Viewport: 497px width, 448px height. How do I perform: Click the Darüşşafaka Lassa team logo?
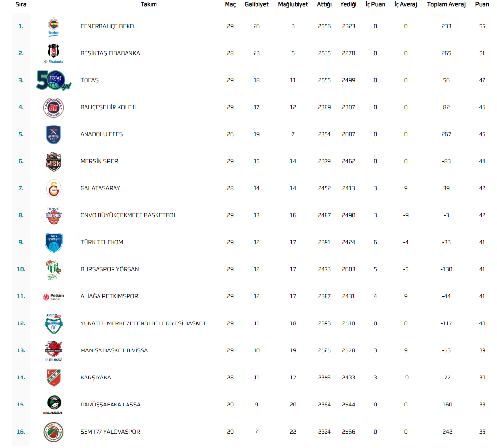pos(54,405)
